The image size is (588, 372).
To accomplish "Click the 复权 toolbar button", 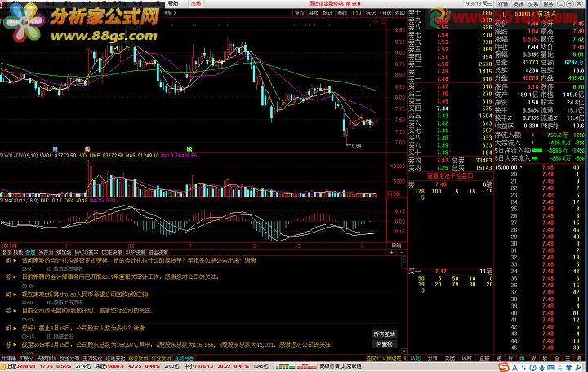I will [x=299, y=13].
